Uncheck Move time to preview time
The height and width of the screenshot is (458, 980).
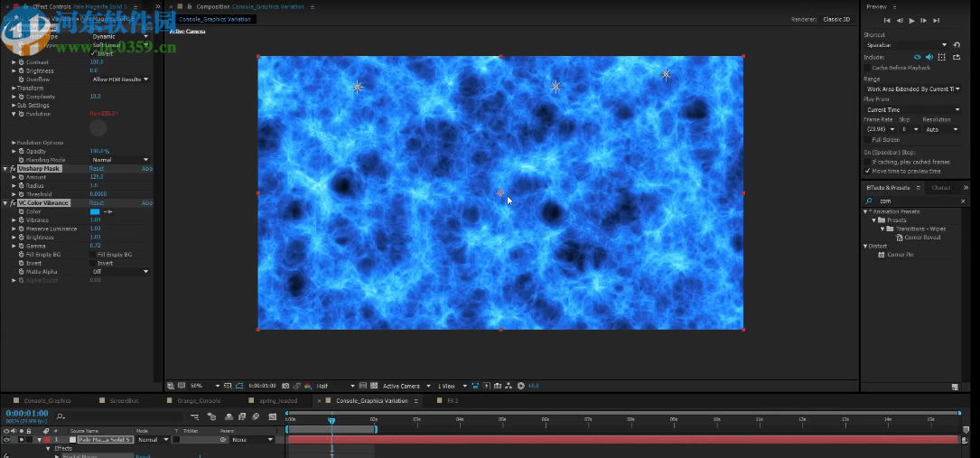tap(868, 171)
